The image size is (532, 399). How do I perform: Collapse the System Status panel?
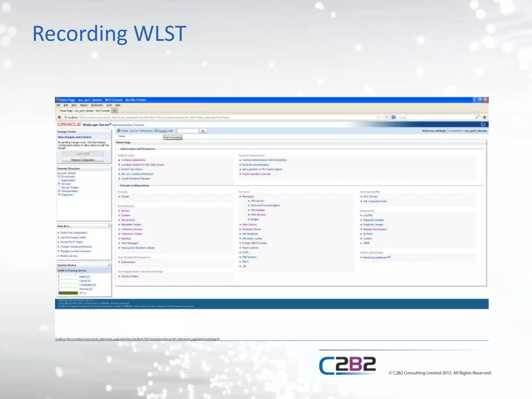tap(109, 265)
